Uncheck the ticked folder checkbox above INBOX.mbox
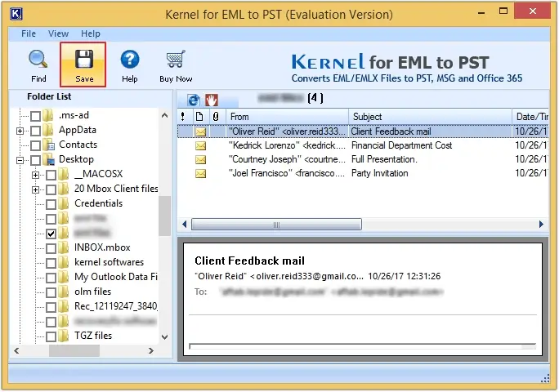 (51, 234)
